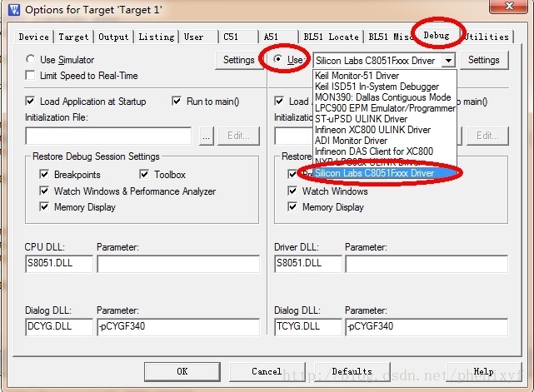Click the DCYG.DLL Dialog DLL field

click(59, 326)
